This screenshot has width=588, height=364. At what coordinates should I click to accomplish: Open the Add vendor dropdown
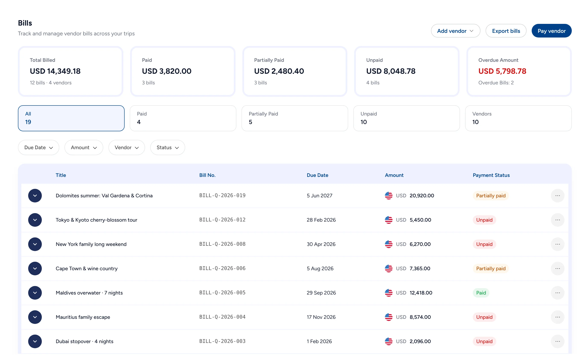click(x=456, y=31)
